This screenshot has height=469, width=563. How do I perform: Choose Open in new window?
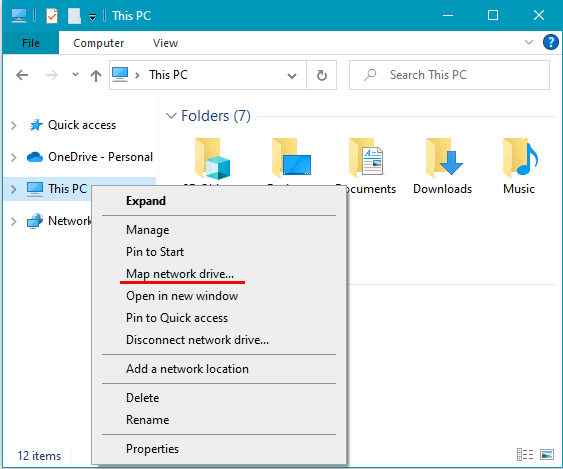pyautogui.click(x=219, y=296)
